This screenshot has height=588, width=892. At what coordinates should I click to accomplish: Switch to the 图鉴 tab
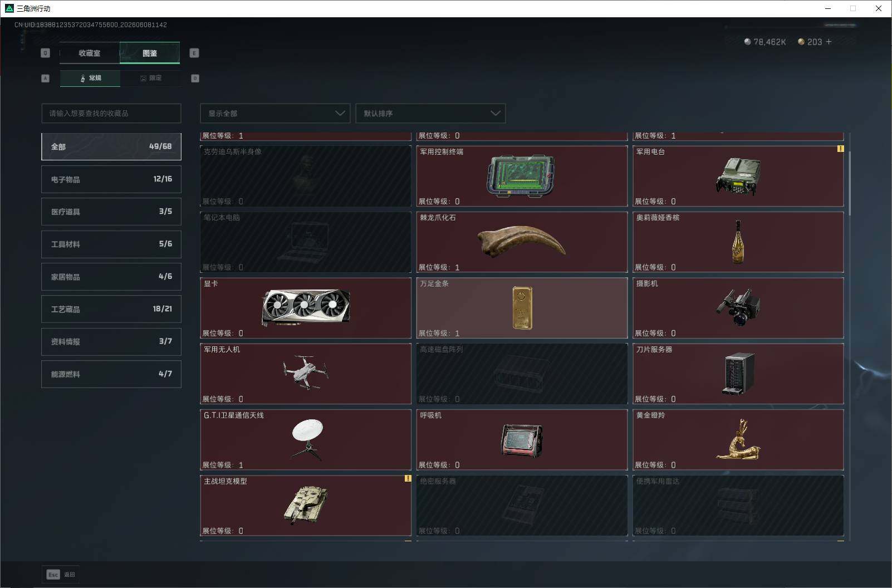[x=150, y=53]
